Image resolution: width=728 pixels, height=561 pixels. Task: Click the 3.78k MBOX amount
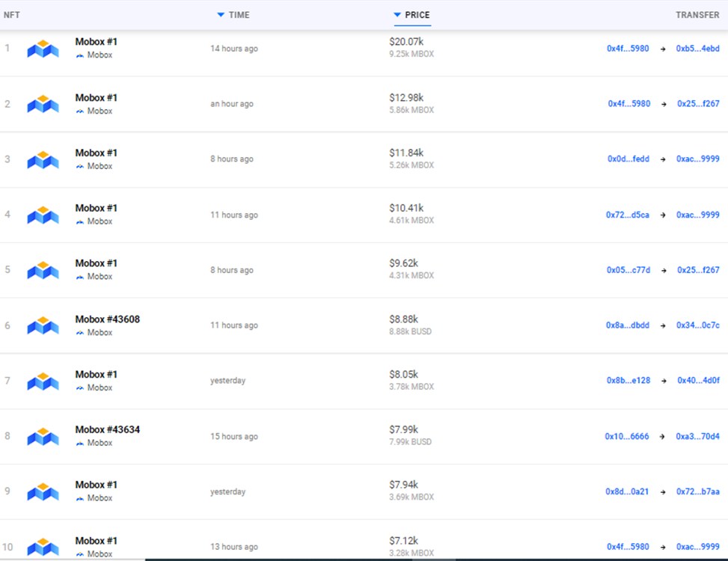point(412,387)
